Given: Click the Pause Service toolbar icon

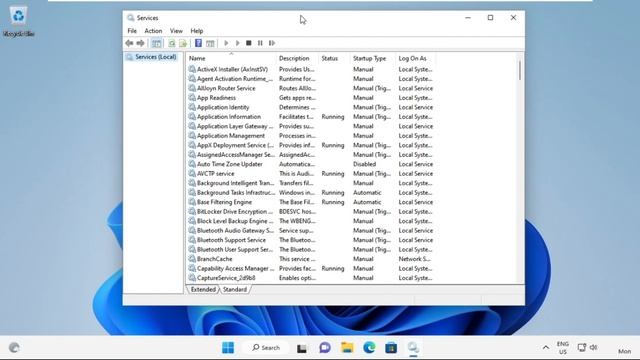Looking at the screenshot, I should click(260, 43).
